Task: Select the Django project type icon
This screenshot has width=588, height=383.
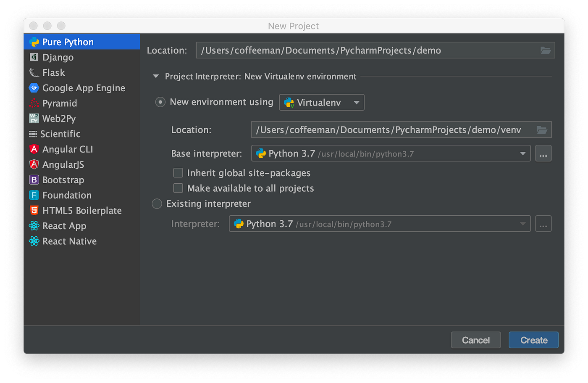Action: pos(34,57)
